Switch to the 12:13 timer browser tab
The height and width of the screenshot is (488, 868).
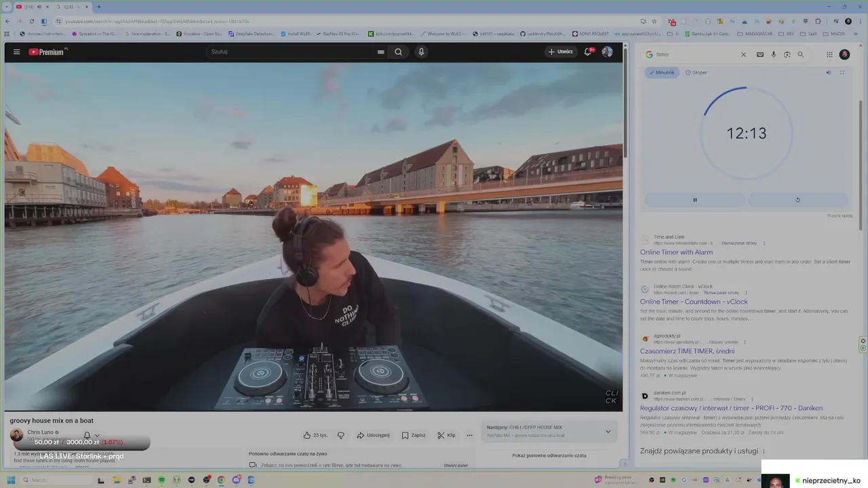pyautogui.click(x=73, y=7)
